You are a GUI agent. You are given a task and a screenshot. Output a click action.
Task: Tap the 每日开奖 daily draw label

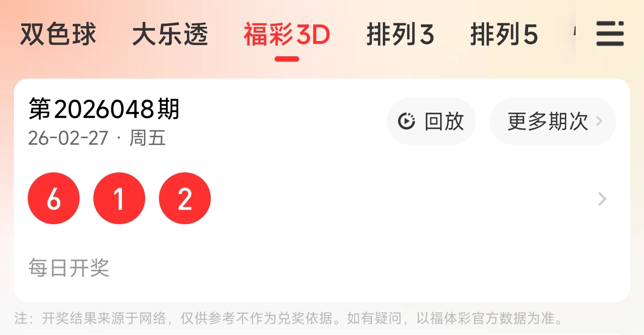[x=69, y=268]
